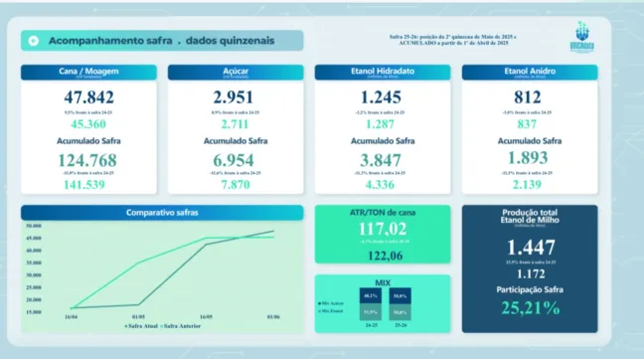Click the 24-25 mix stacked bar
Image resolution: width=644 pixels, height=359 pixels.
tap(371, 304)
